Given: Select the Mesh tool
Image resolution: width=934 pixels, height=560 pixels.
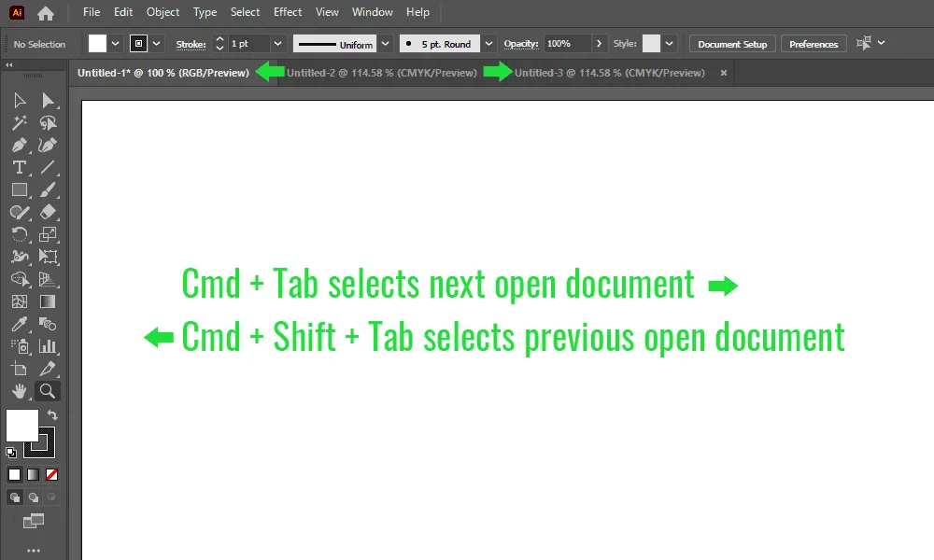Looking at the screenshot, I should [19, 301].
